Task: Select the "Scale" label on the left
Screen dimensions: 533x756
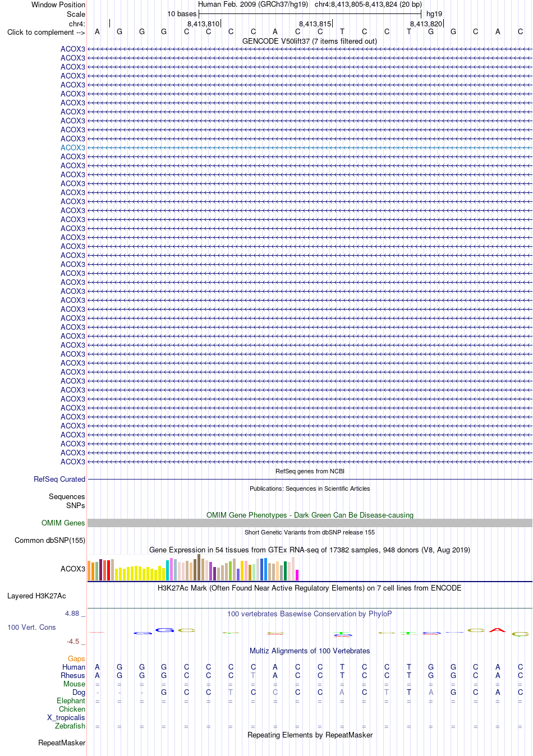Action: [x=76, y=14]
